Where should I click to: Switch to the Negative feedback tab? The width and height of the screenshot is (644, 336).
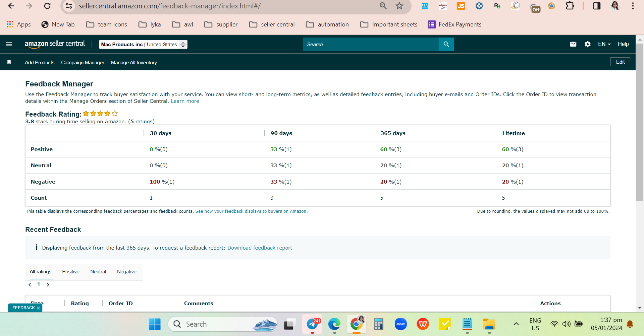click(126, 272)
